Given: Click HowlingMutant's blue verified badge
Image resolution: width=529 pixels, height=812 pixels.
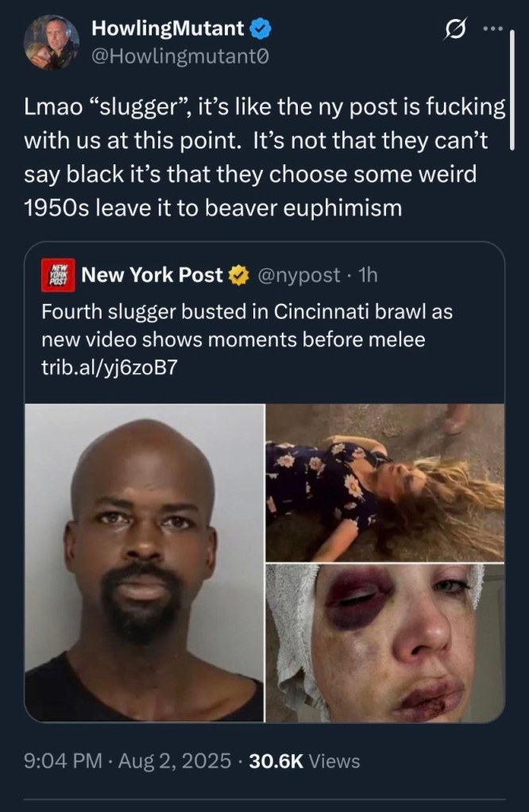Looking at the screenshot, I should [x=261, y=29].
